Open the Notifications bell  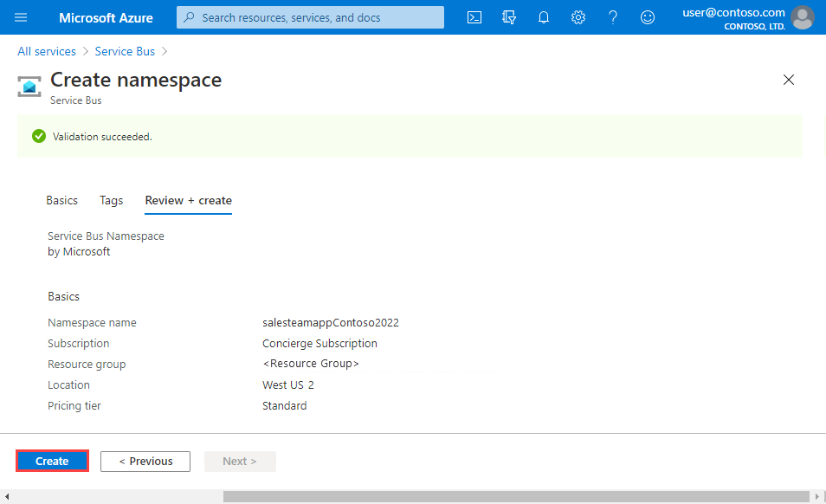[544, 17]
